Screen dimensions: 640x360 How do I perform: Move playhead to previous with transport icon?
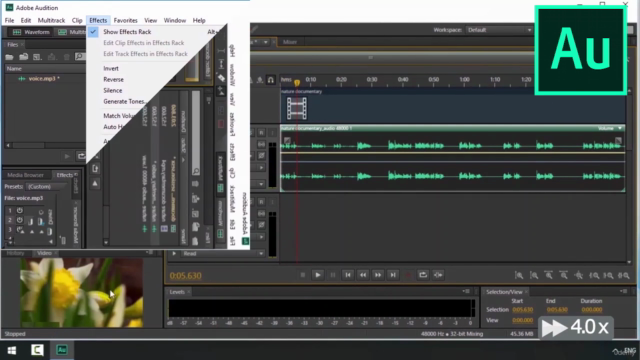click(348, 275)
